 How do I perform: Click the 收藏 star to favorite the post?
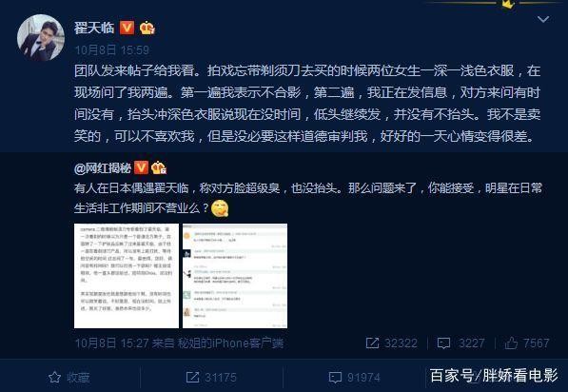point(69,378)
